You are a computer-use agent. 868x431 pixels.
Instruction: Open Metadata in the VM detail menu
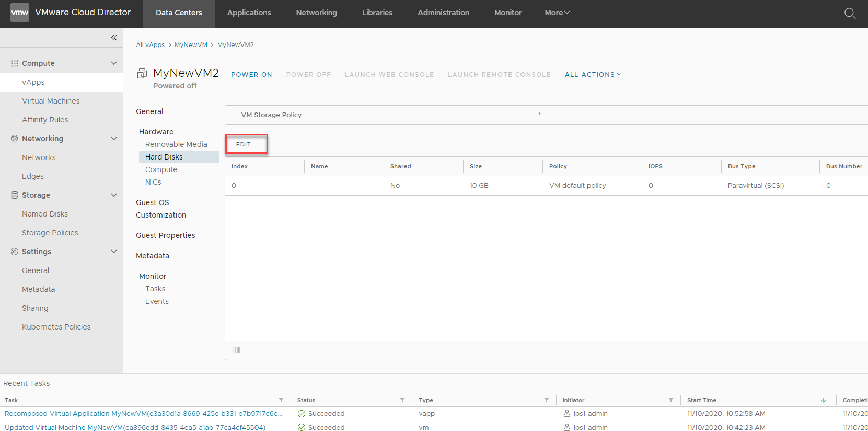(x=153, y=256)
